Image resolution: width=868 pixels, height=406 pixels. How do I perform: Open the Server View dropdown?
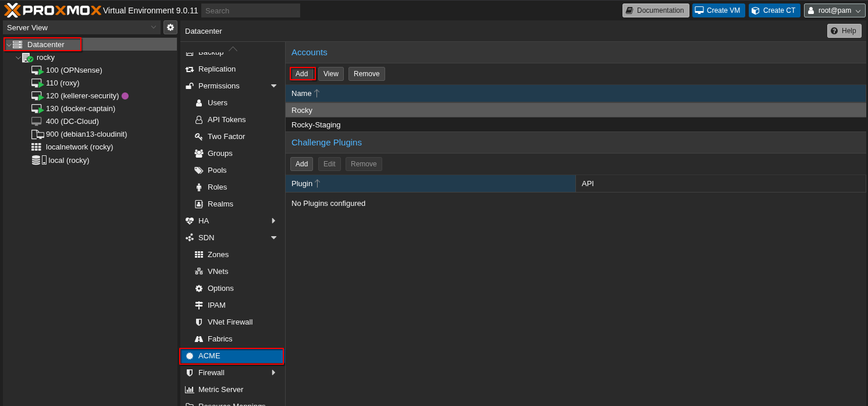[81, 27]
